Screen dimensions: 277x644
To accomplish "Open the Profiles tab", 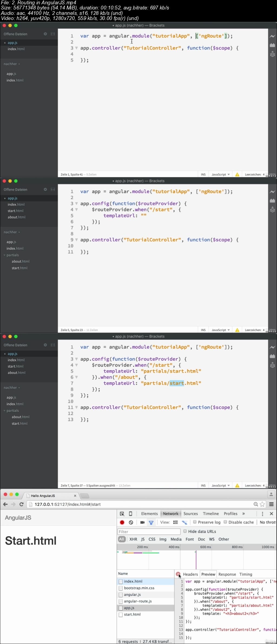I will tap(230, 514).
